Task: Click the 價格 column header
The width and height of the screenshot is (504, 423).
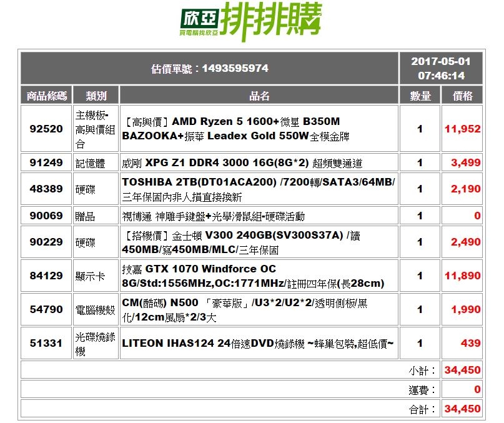Action: (x=463, y=96)
